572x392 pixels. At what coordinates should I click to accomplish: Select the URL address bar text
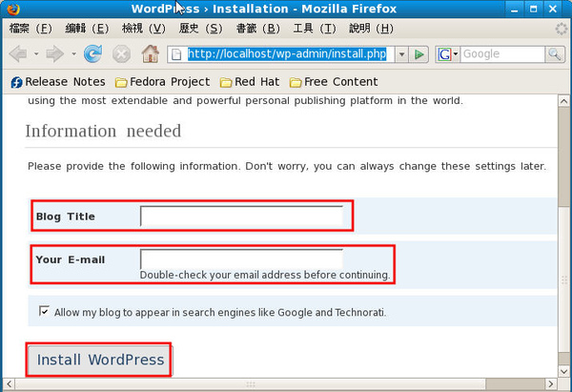pos(287,54)
